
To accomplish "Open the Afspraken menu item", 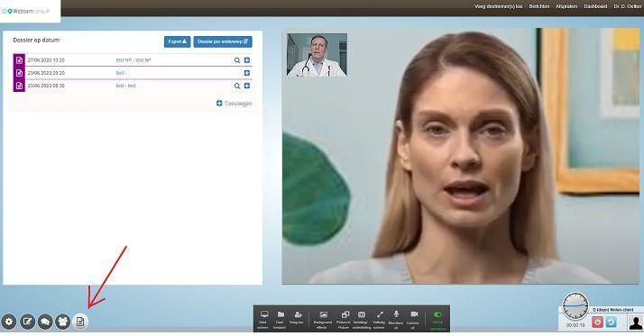I will coord(566,6).
